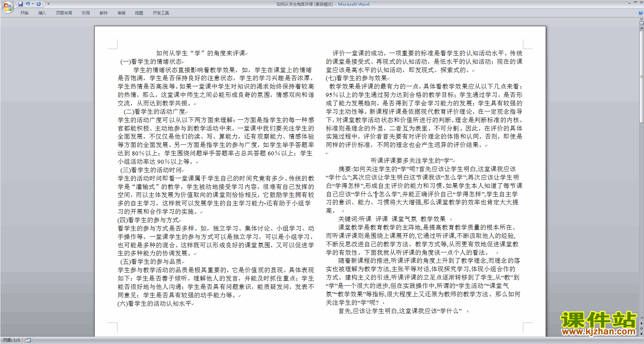Click the heading (四)看学生的参与方式
This screenshot has width=644, height=344.
coord(148,220)
